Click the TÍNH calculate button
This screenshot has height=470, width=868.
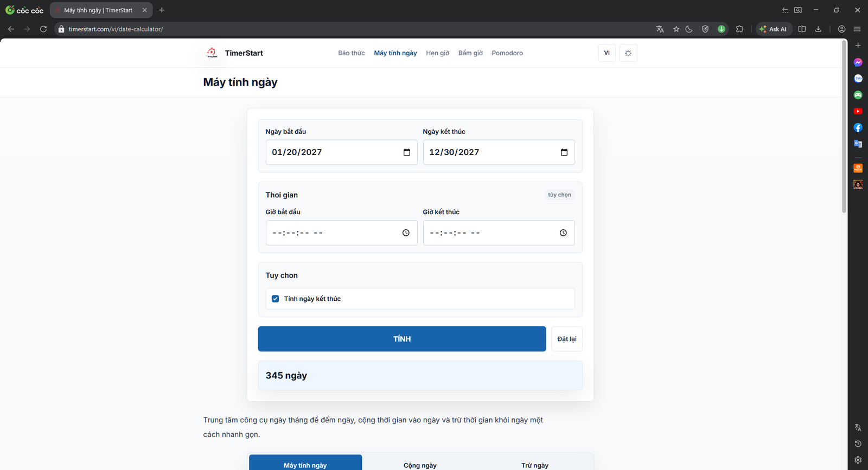click(402, 339)
